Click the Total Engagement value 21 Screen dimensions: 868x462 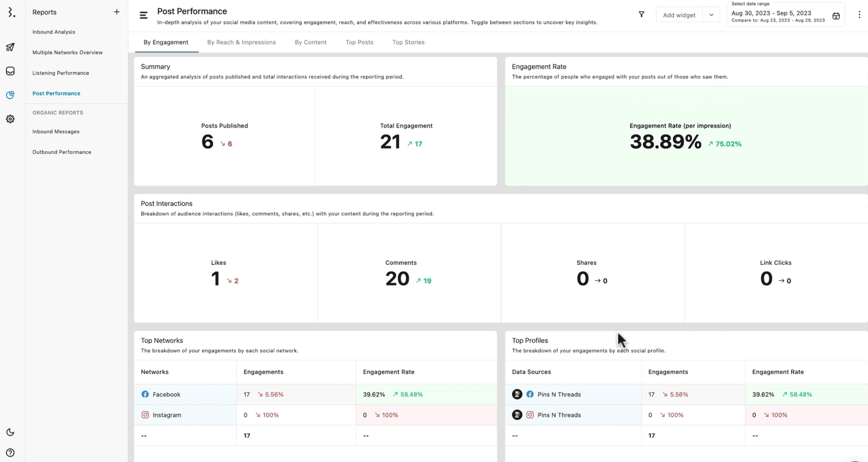(390, 142)
